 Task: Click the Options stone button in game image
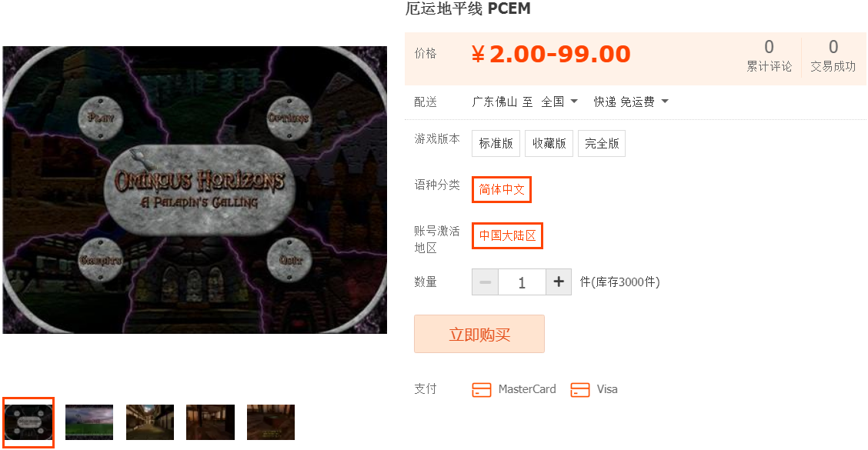click(x=289, y=118)
